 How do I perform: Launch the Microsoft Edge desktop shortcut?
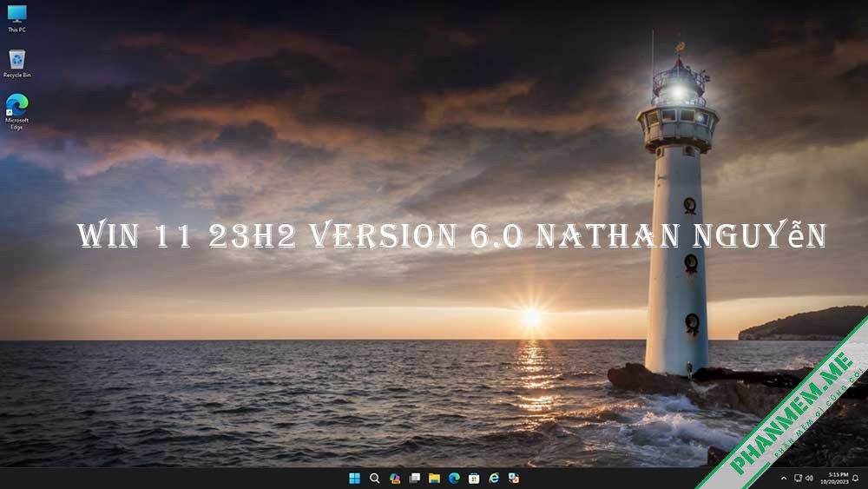16,112
